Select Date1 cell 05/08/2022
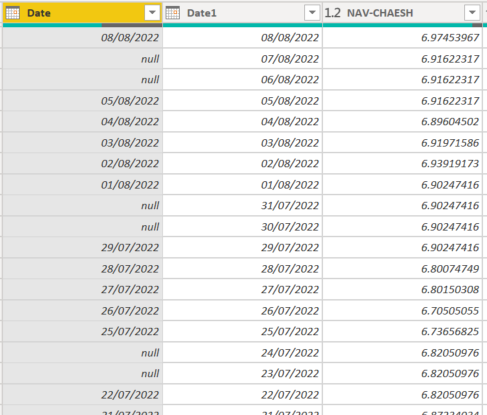 point(242,101)
